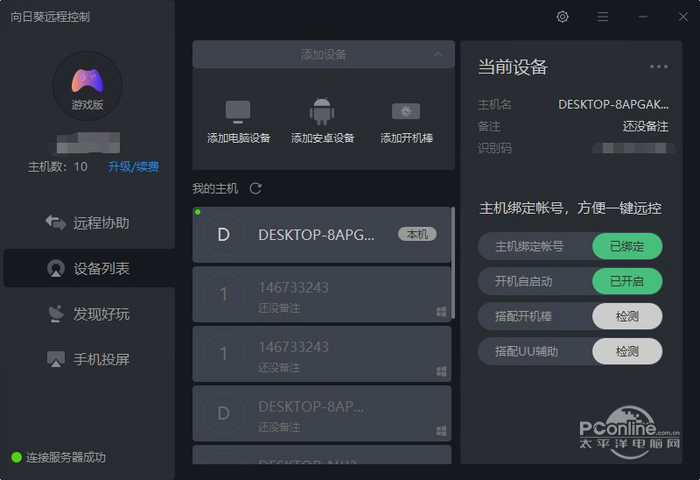Image resolution: width=700 pixels, height=480 pixels.
Task: Click the Android robot add-device icon
Action: pos(322,111)
